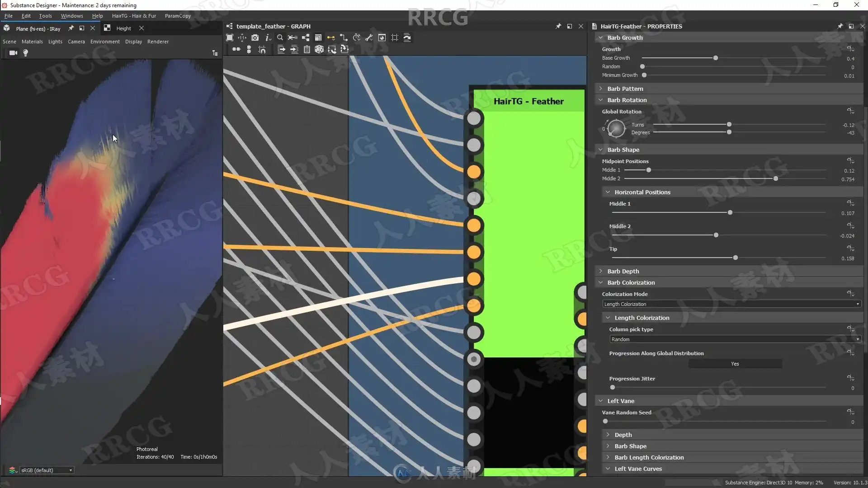Click the screenshot camera icon in graph toolbar

pos(255,38)
